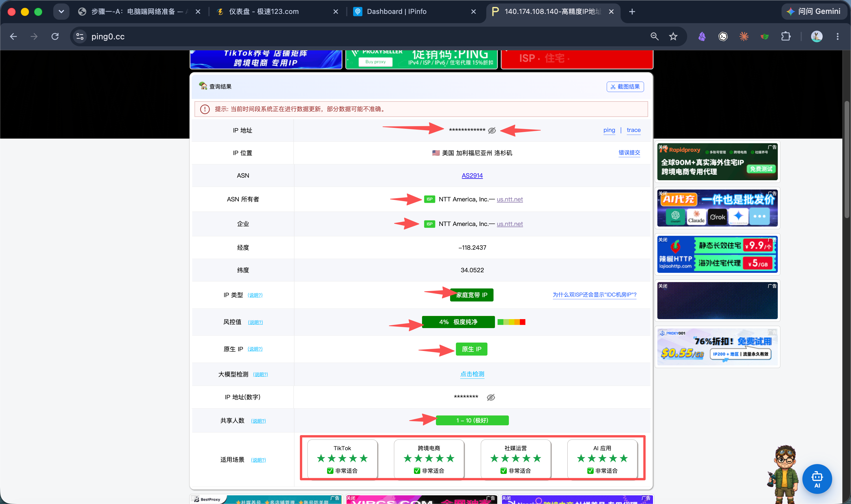This screenshot has width=851, height=504.
Task: Reload the ping0.cc page
Action: coord(55,36)
